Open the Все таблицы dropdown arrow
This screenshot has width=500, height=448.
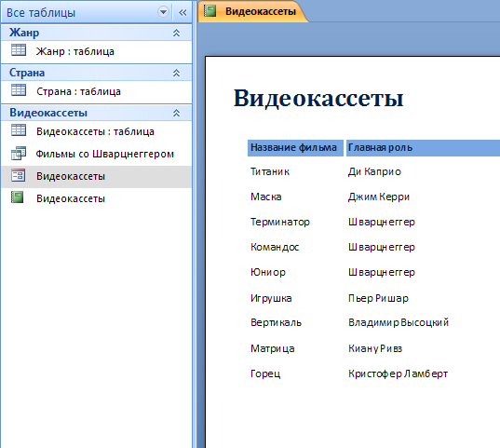coord(163,12)
